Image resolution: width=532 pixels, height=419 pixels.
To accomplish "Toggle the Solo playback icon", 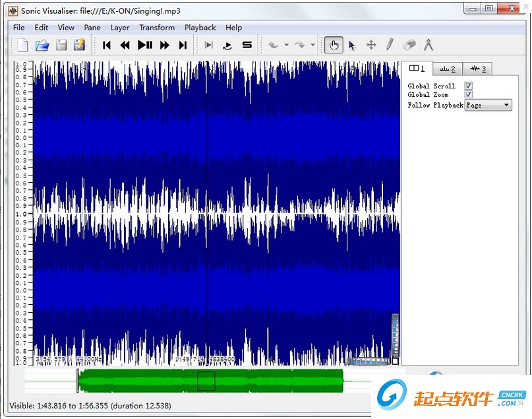I will point(247,45).
